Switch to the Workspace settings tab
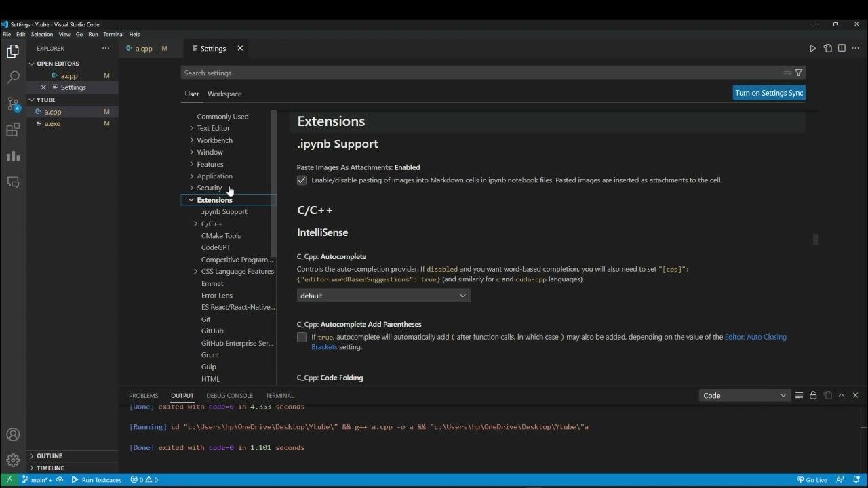 (x=224, y=94)
